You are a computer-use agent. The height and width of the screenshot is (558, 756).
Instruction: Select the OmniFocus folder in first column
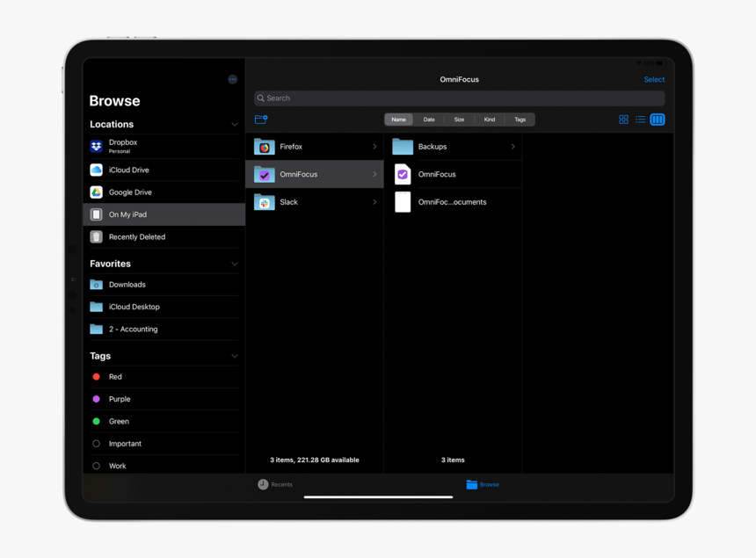315,174
